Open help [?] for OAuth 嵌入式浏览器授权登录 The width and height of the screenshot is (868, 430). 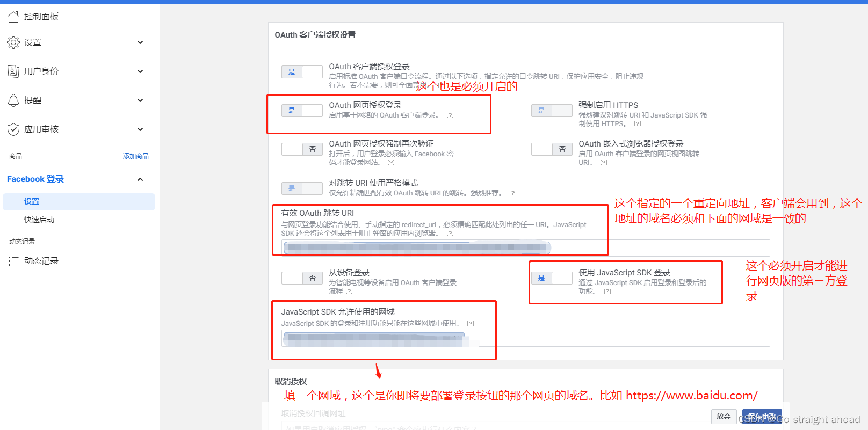[604, 163]
